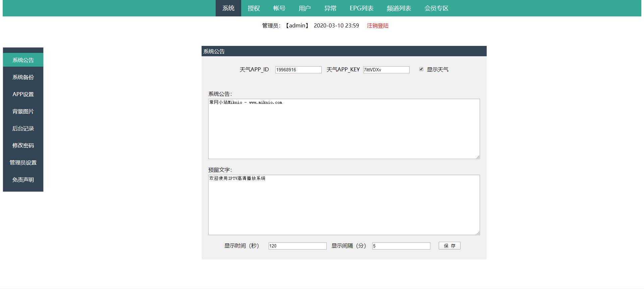Open the 帐号 tab

[279, 8]
